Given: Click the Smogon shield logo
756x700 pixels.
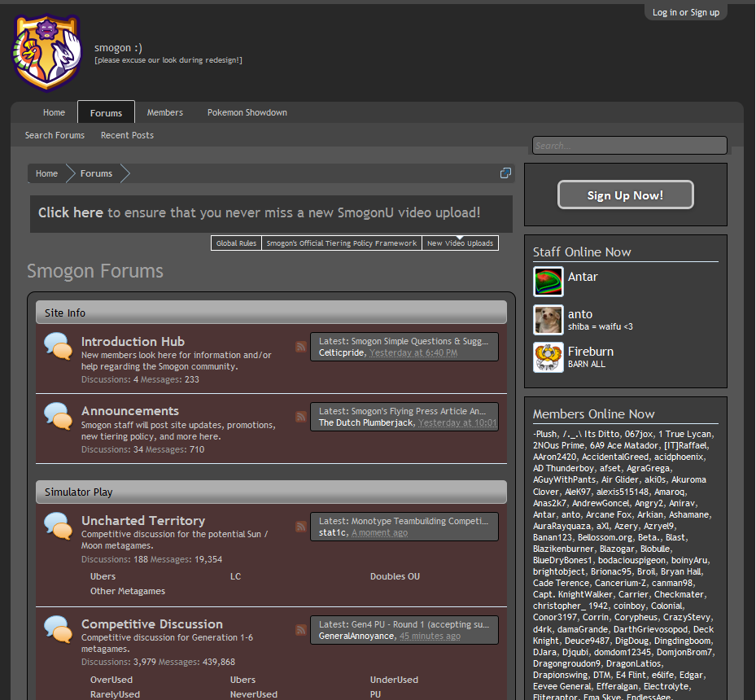Looking at the screenshot, I should (47, 53).
